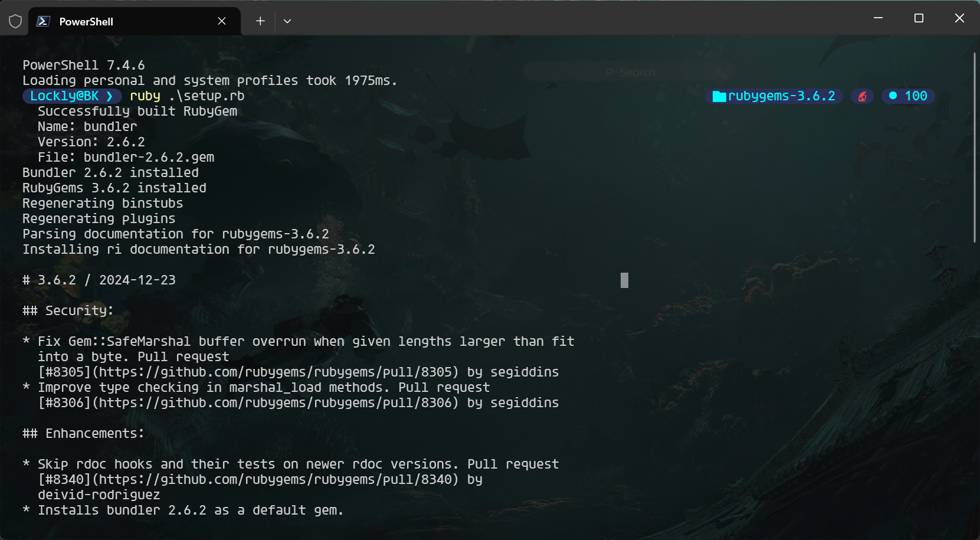
Task: Click the blue dot beside 100
Action: point(893,96)
